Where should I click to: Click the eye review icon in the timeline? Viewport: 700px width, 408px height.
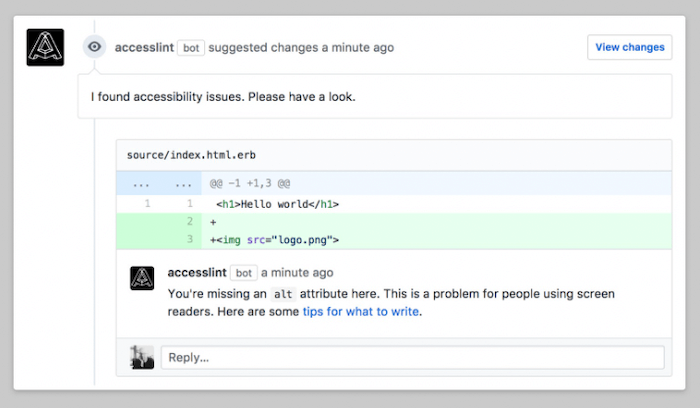click(94, 47)
